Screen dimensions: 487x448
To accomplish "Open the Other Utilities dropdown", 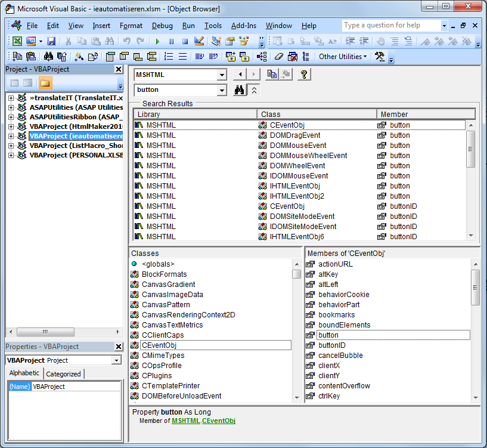I will point(343,57).
